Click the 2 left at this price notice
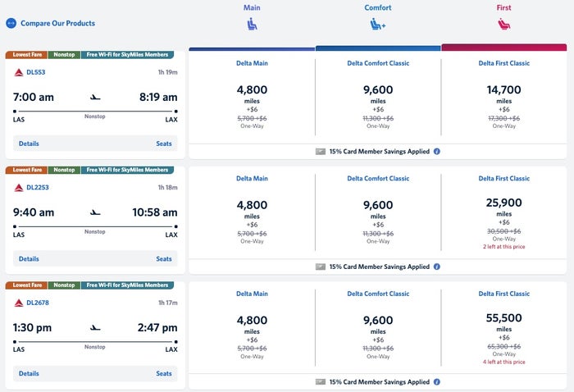This screenshot has width=574, height=392. (x=503, y=247)
